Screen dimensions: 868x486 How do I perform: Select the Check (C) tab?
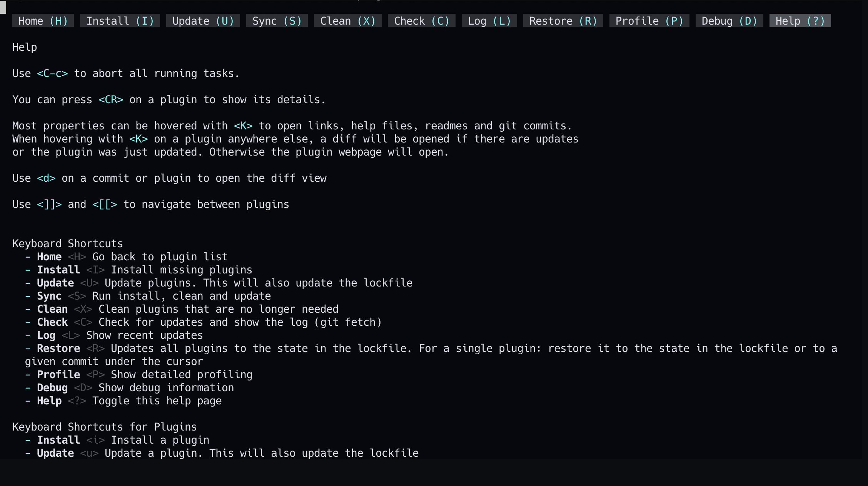[x=421, y=21]
